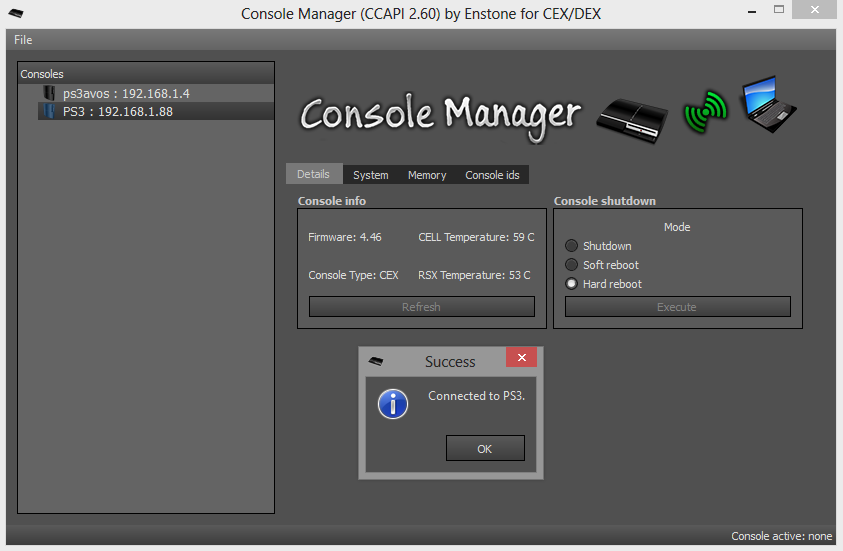Click the blue console icon beside PS3 192.168.1.88
The width and height of the screenshot is (843, 551).
pos(49,111)
